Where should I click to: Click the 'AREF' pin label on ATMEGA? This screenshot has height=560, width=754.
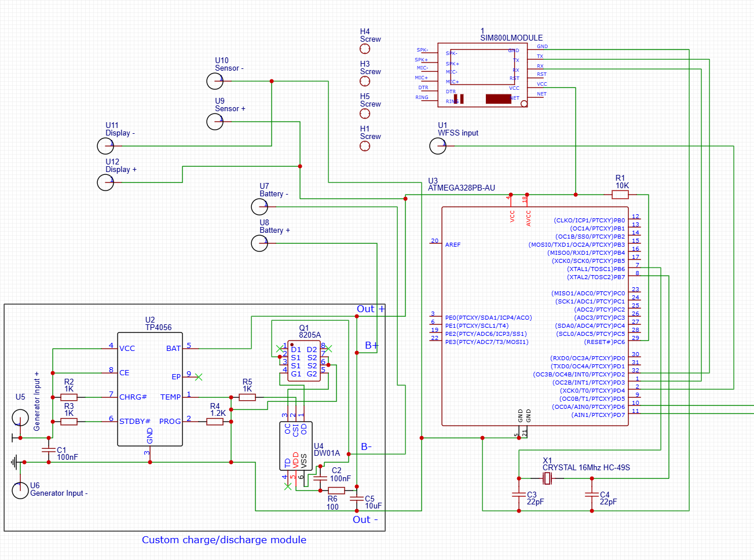pos(453,245)
